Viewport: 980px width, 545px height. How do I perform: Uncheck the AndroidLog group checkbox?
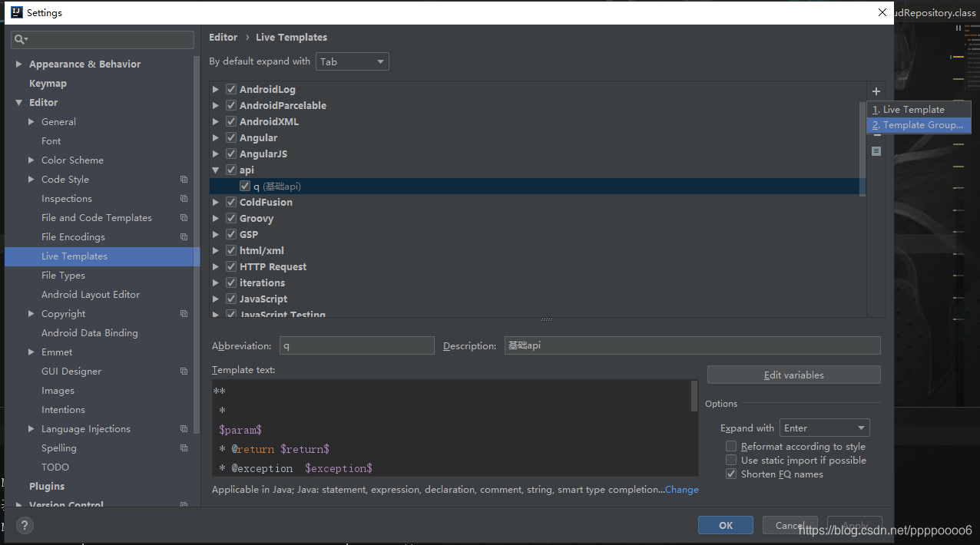(x=231, y=90)
